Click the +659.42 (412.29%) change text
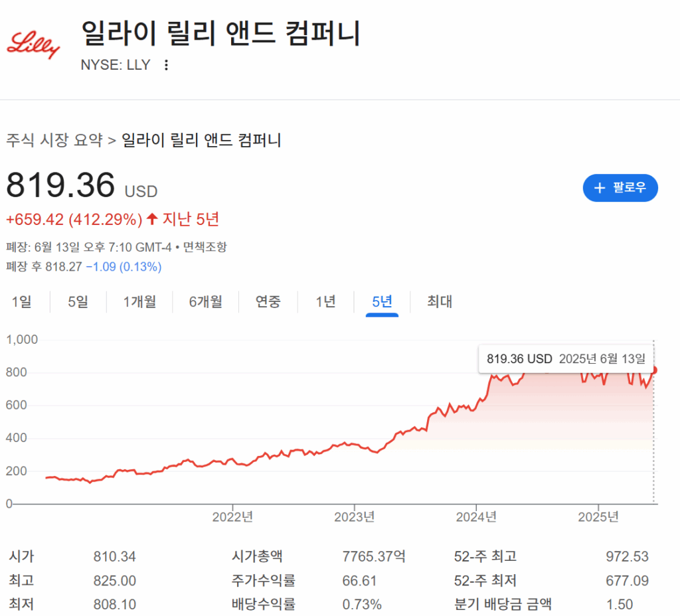 pos(74,219)
